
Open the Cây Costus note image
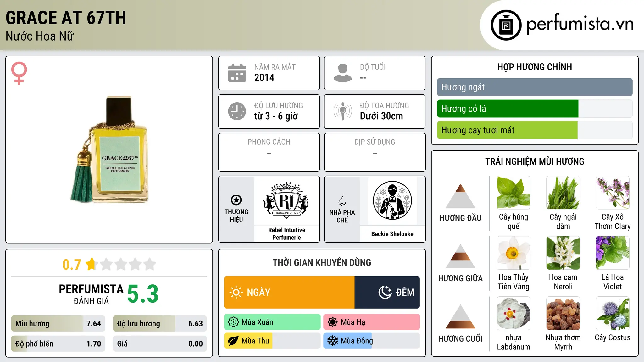[613, 313]
